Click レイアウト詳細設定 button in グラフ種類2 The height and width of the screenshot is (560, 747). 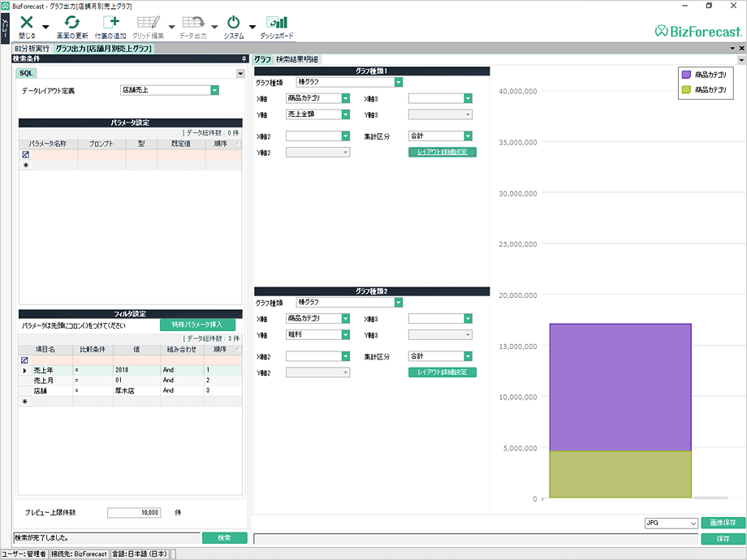(442, 373)
